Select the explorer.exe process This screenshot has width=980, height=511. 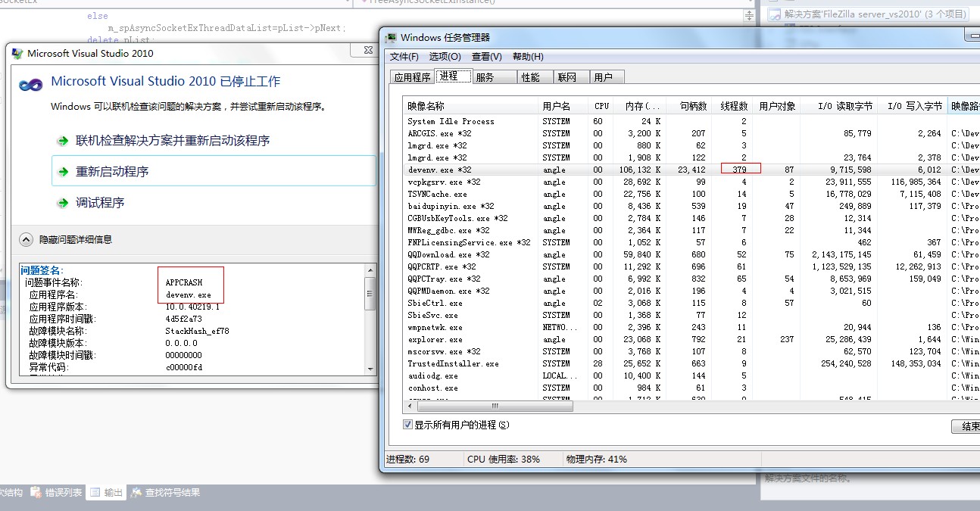point(691,339)
